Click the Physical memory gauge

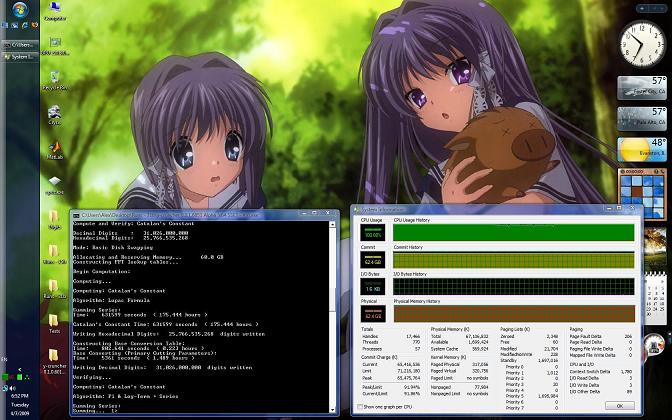371,312
